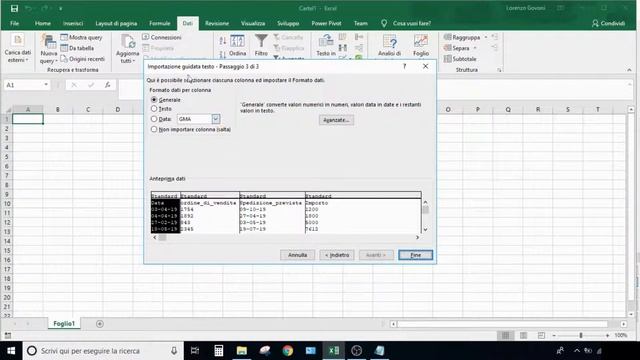
Task: Click Mostra query
Action: point(81,37)
